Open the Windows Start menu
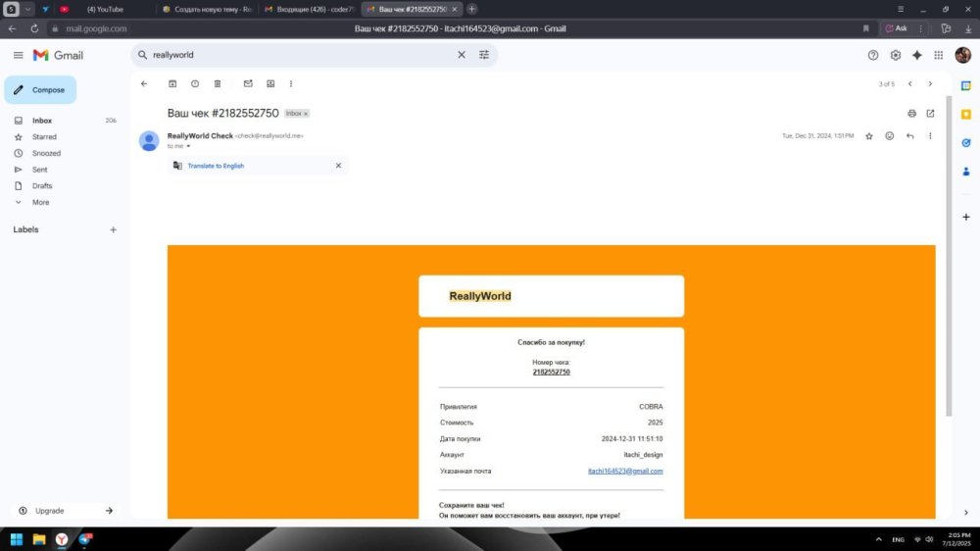The height and width of the screenshot is (551, 980). click(x=17, y=539)
